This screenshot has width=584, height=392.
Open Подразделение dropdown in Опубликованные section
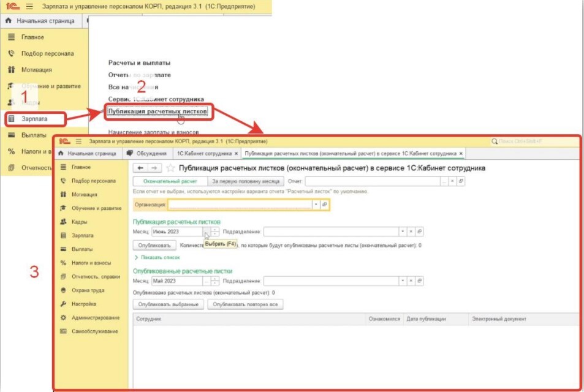403,281
